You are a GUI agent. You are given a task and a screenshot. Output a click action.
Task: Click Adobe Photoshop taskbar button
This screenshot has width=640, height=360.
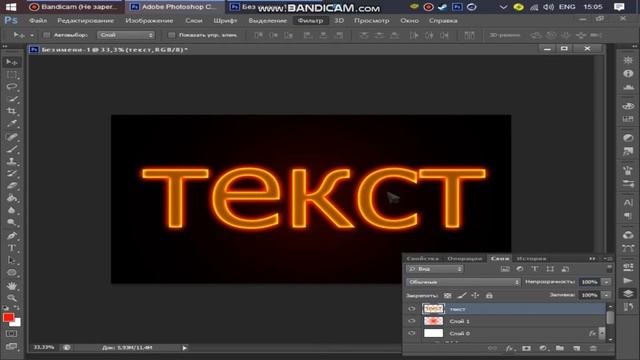(175, 7)
